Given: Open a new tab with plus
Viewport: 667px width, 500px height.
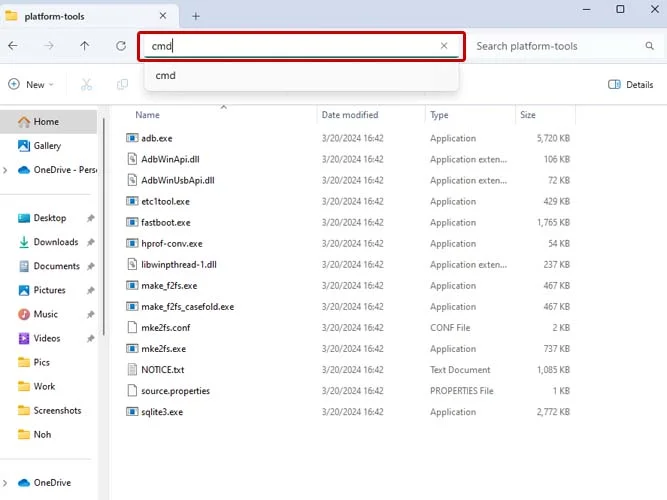Looking at the screenshot, I should [196, 17].
